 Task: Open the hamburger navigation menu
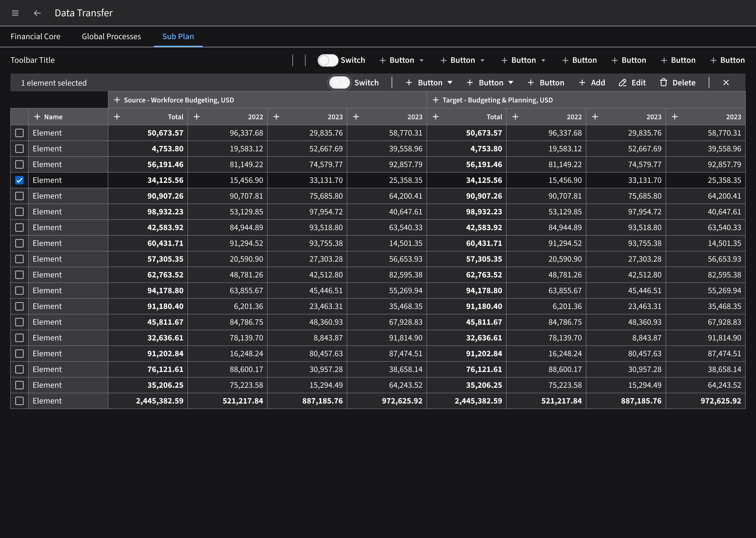tap(15, 13)
